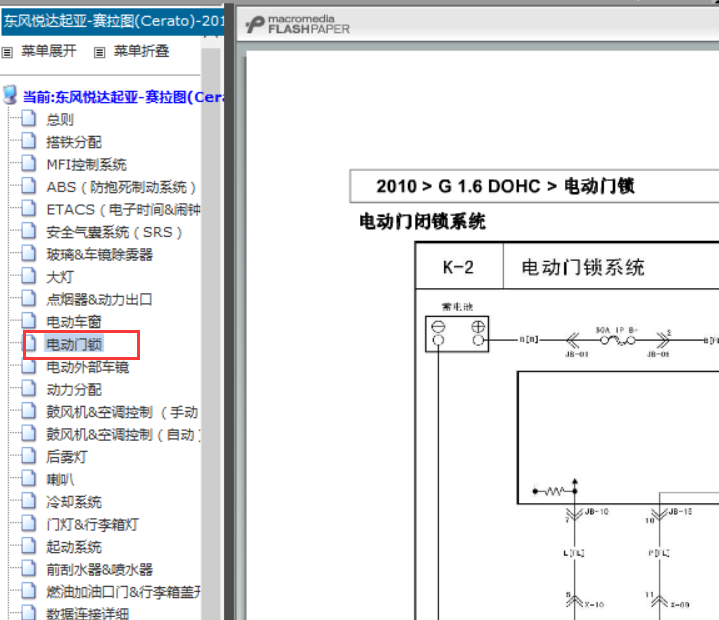Click the page icon next to 安全气囊系统
Image resolution: width=719 pixels, height=620 pixels.
pyautogui.click(x=29, y=231)
